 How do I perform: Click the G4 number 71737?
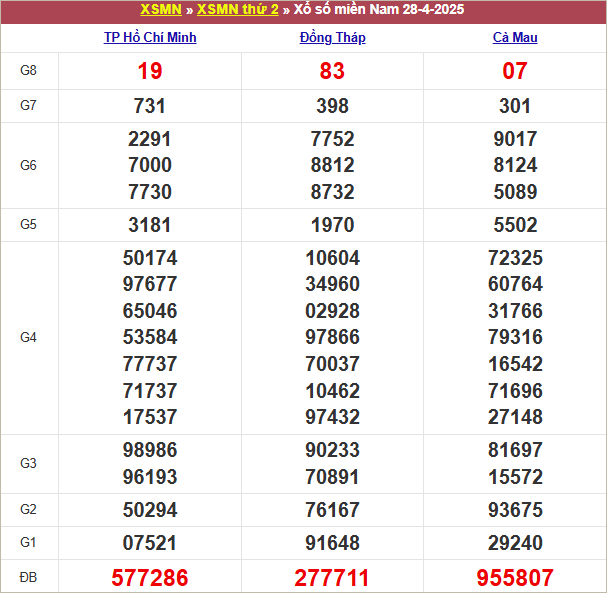pos(150,391)
